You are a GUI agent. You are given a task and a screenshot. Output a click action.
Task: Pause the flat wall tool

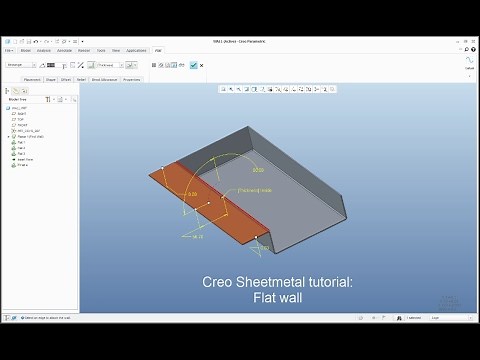tap(154, 65)
